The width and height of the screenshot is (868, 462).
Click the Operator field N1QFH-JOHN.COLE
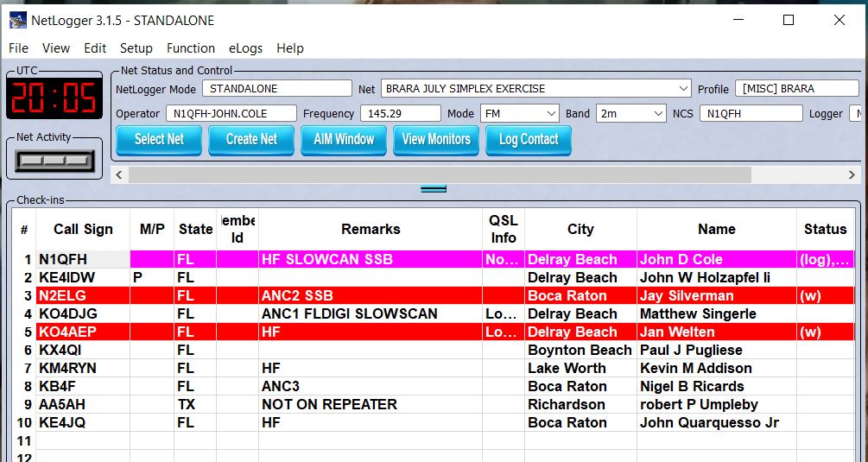click(231, 113)
